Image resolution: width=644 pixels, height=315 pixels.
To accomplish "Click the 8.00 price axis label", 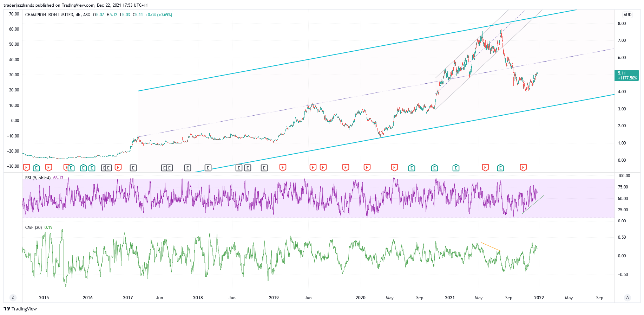I will (x=622, y=24).
